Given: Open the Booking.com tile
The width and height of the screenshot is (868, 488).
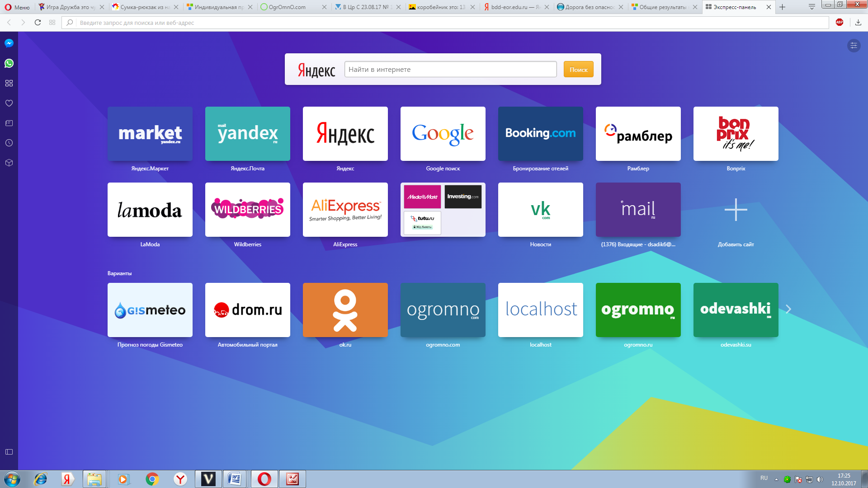Looking at the screenshot, I should tap(541, 134).
